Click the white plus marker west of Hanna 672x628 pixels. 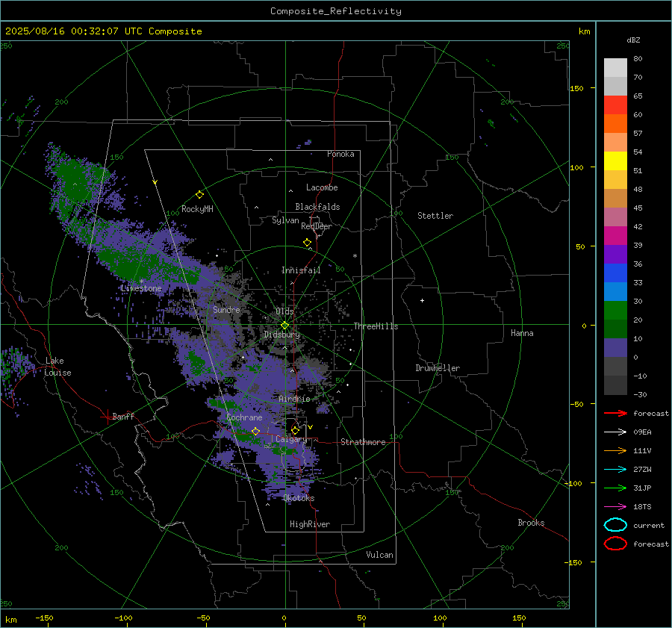click(422, 300)
